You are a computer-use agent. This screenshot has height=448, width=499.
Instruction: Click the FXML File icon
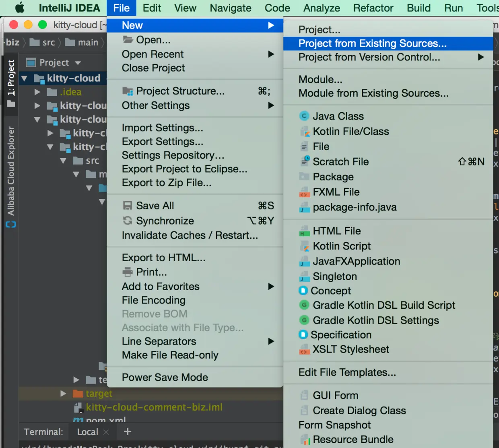[x=304, y=192]
